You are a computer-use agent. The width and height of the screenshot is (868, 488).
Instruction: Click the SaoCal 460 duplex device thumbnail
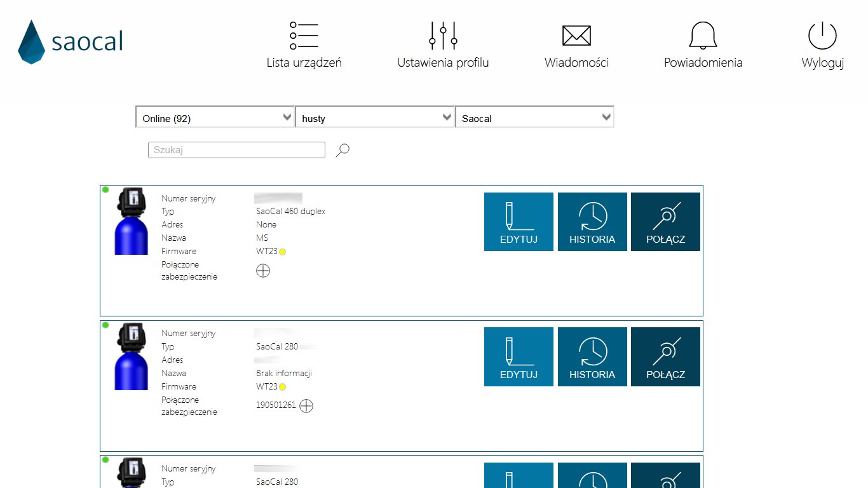coord(132,222)
